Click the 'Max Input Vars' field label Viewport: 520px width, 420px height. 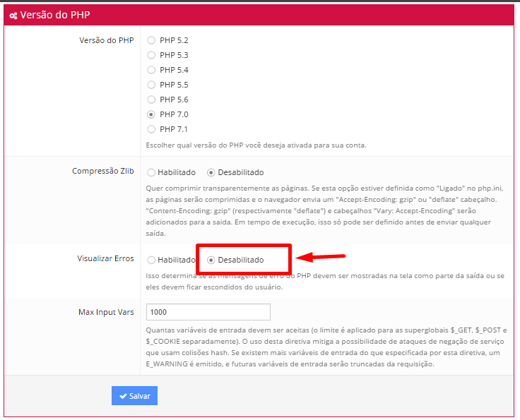pyautogui.click(x=106, y=311)
